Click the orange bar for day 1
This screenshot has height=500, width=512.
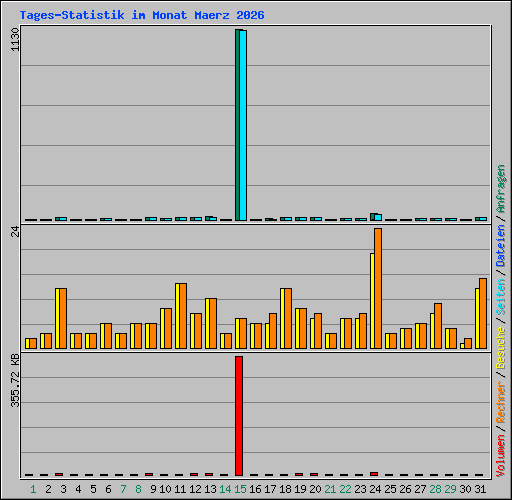click(x=33, y=343)
